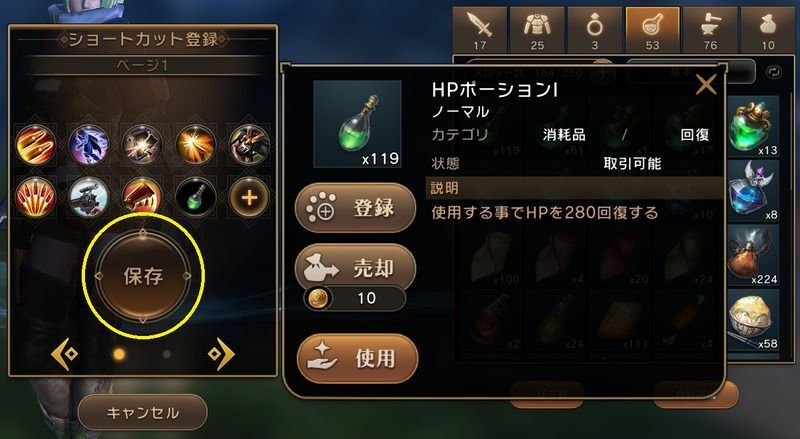This screenshot has width=800, height=439.
Task: Close the HP potion detail popup
Action: pos(706,85)
